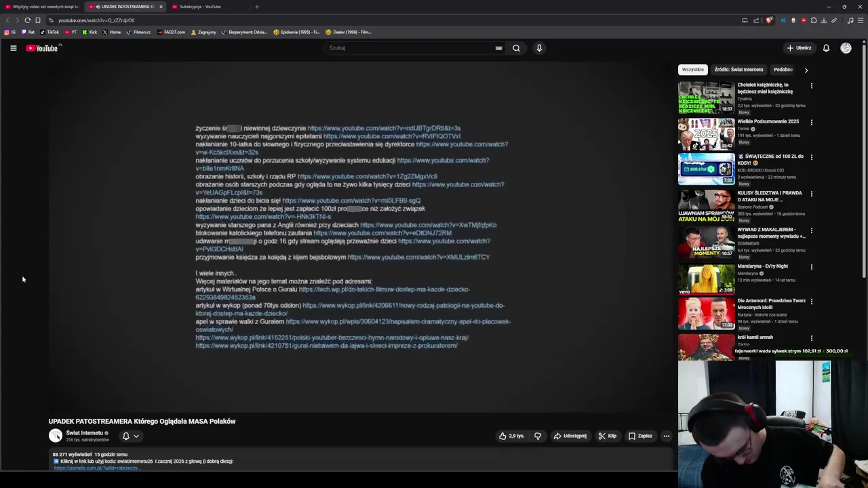The width and height of the screenshot is (868, 488).
Task: Open the Filman.cc bookmark
Action: 139,32
